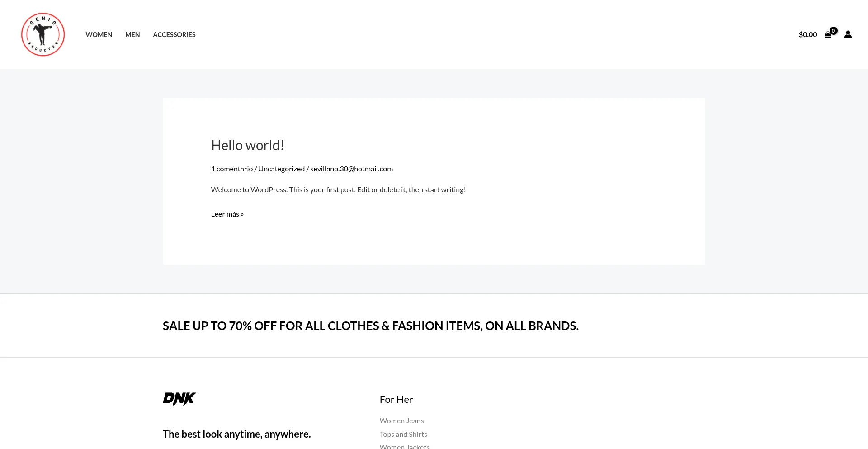Click 'Leer más »' to read more
Viewport: 868px width, 449px height.
227,213
